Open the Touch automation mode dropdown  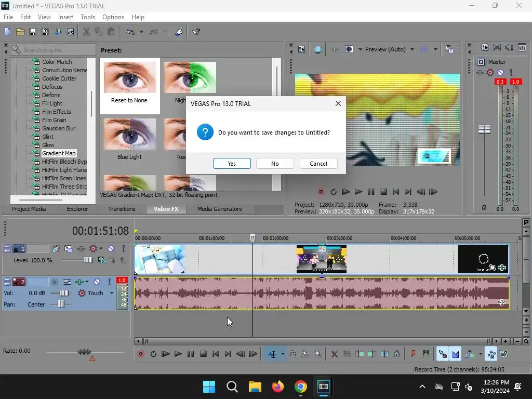tap(112, 293)
